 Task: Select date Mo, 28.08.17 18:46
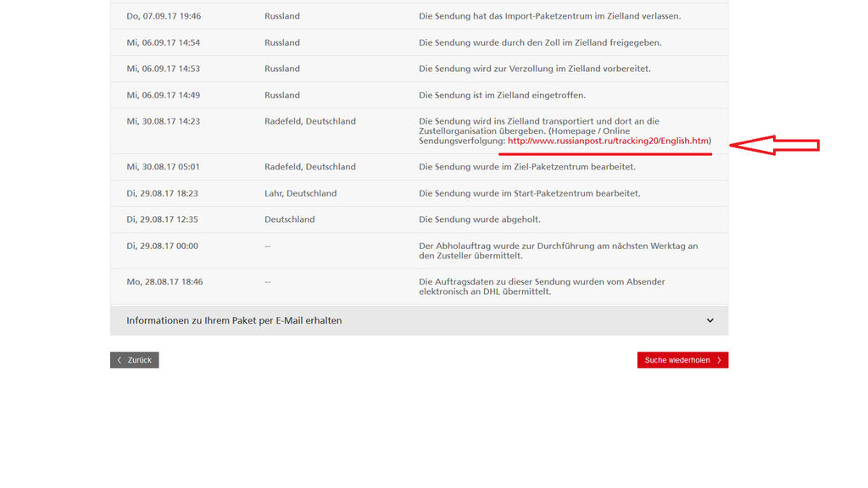(164, 281)
